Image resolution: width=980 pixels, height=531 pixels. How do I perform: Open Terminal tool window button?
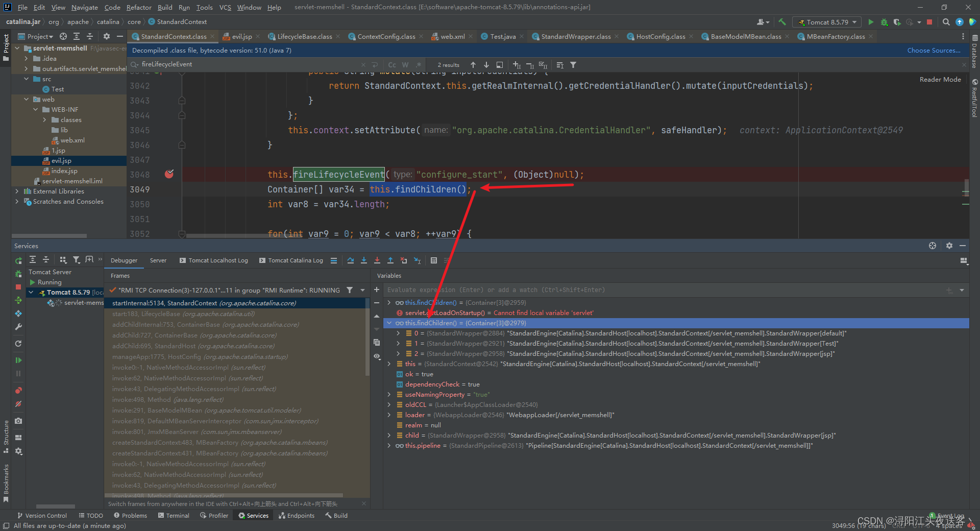click(174, 516)
